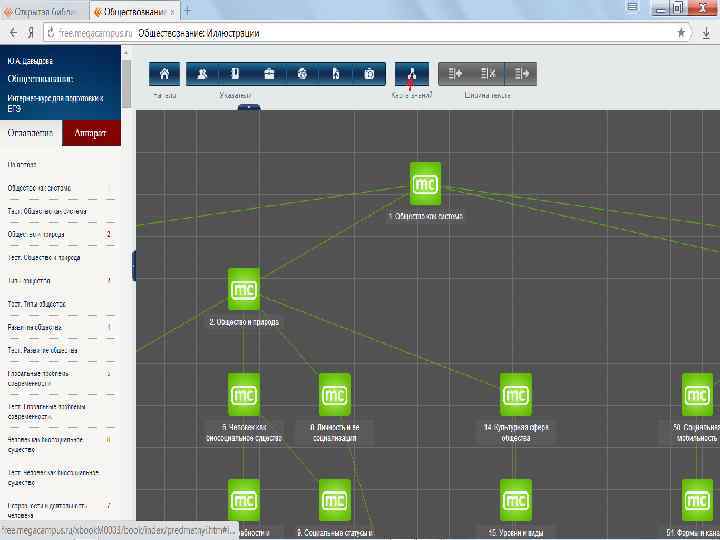
Task: Bookmark the page with the star icon
Action: point(681,33)
